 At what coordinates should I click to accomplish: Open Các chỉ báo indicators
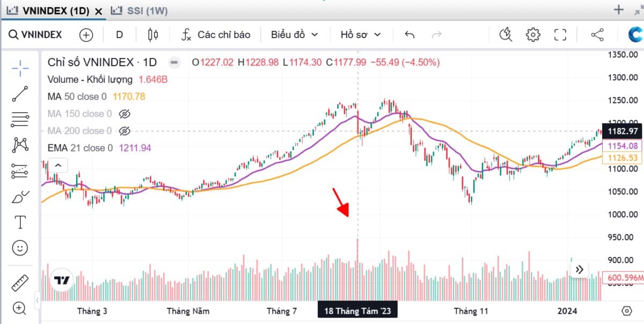click(216, 35)
